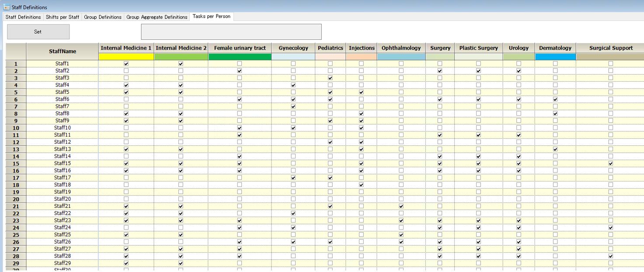
Task: Uncheck Dermatology for Staff13
Action: tap(555, 149)
